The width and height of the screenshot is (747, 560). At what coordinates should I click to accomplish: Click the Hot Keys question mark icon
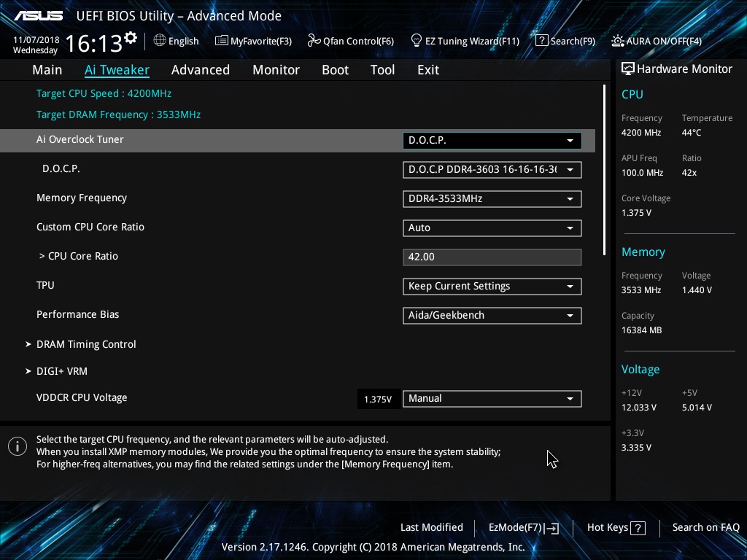[638, 528]
